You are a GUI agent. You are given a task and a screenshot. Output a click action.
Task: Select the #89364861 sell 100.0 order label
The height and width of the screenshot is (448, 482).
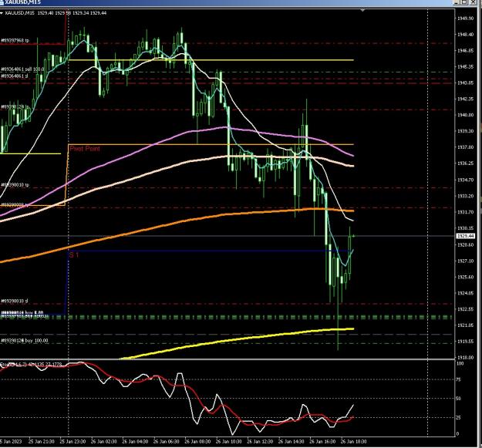22,69
